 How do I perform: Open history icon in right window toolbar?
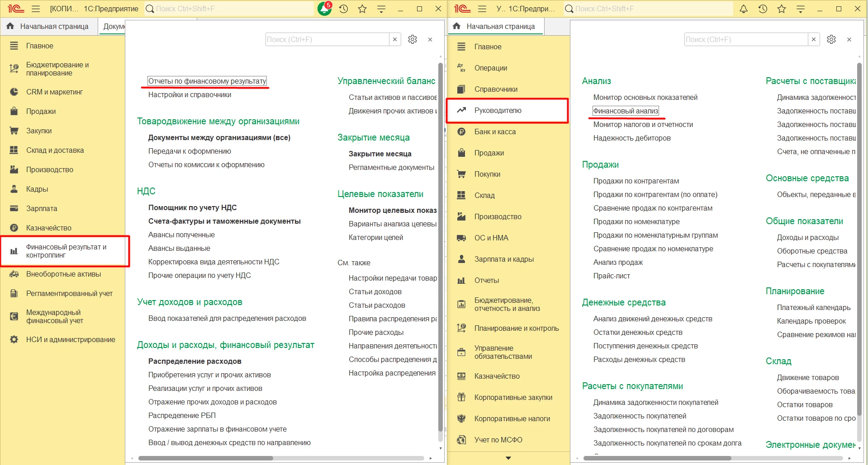pyautogui.click(x=763, y=9)
